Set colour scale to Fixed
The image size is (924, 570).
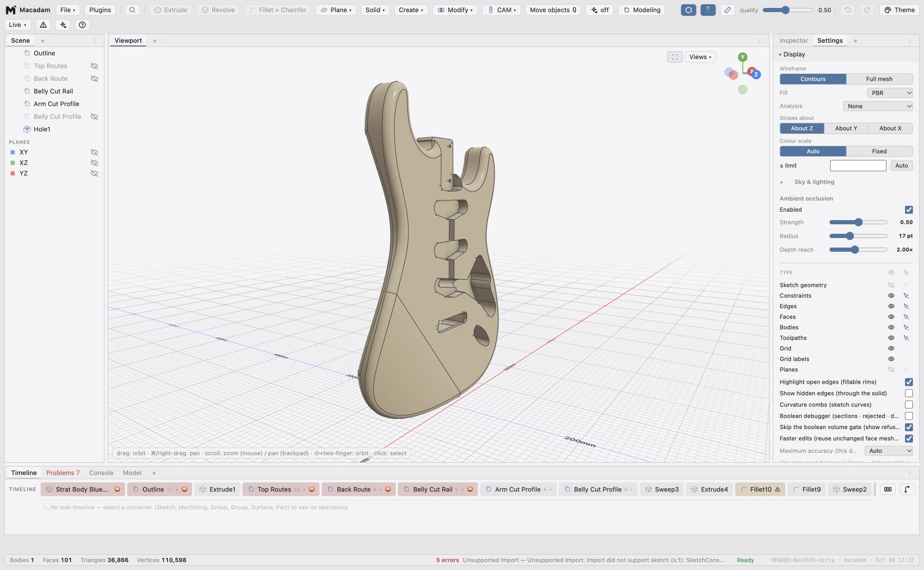(879, 151)
